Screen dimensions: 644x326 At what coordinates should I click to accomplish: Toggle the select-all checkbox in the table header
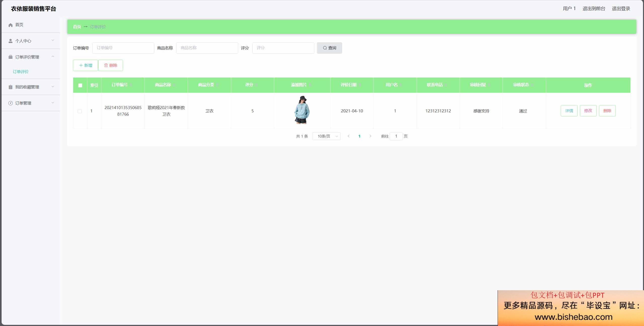(x=80, y=85)
